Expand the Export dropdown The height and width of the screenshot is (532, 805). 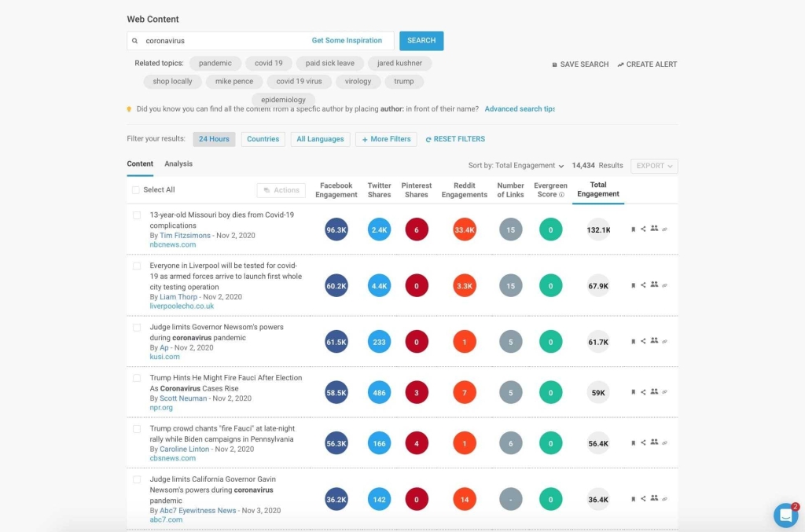point(653,166)
